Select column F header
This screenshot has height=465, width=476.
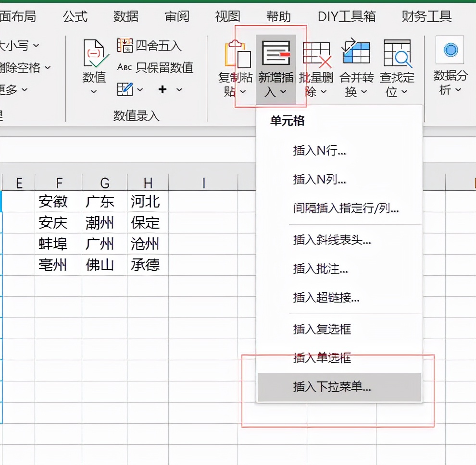59,183
